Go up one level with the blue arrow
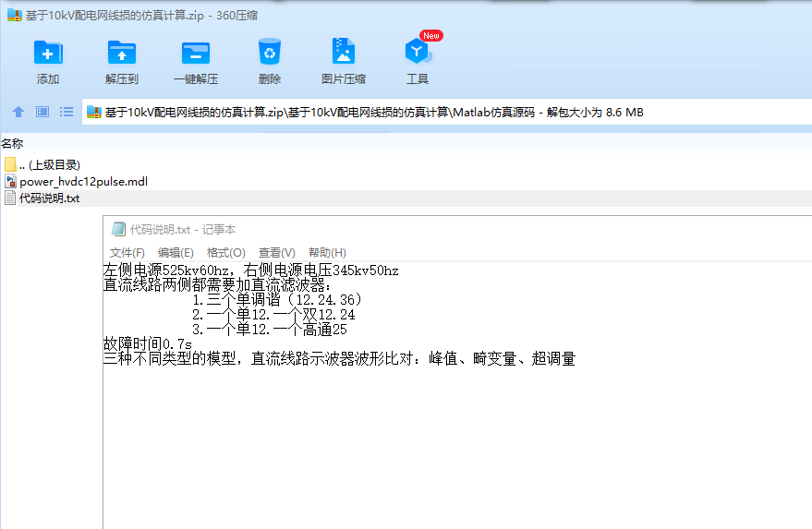812x529 pixels. [x=18, y=112]
